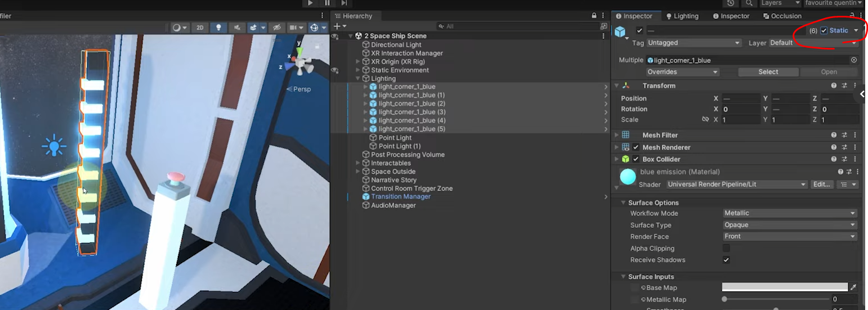Viewport: 868px width, 310px height.
Task: Toggle the Static checkbox
Action: pyautogui.click(x=824, y=31)
